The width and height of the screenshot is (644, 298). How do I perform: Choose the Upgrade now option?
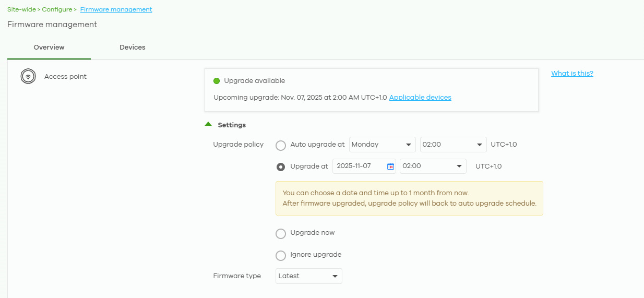281,233
